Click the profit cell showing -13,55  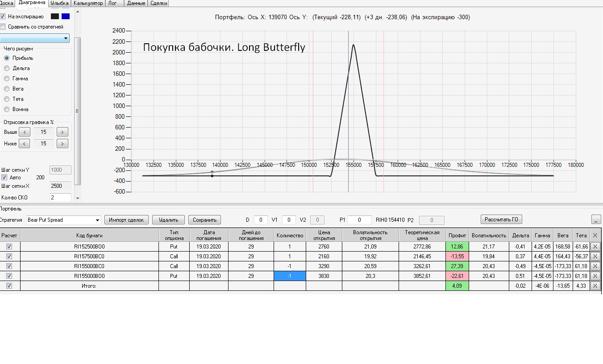457,256
